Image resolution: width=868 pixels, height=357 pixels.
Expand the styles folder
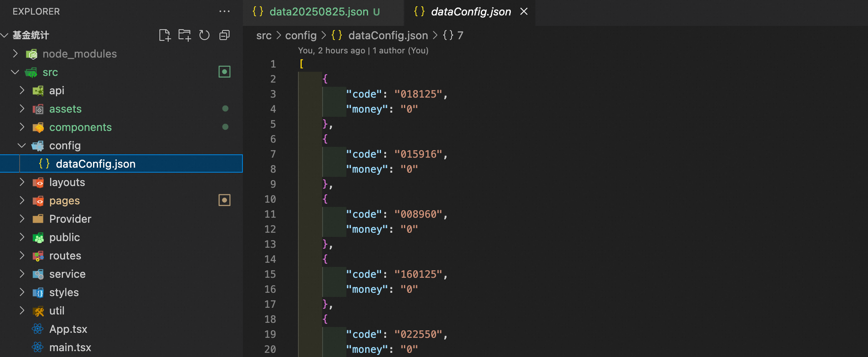22,292
